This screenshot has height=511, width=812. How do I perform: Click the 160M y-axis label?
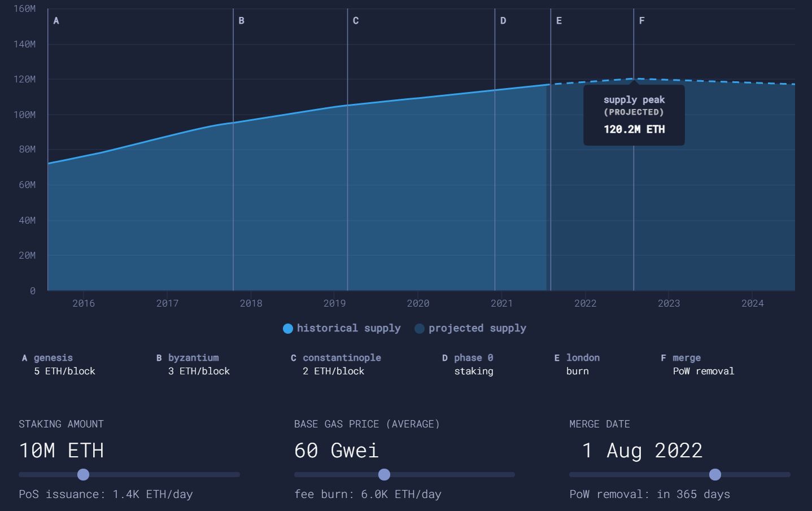(24, 8)
